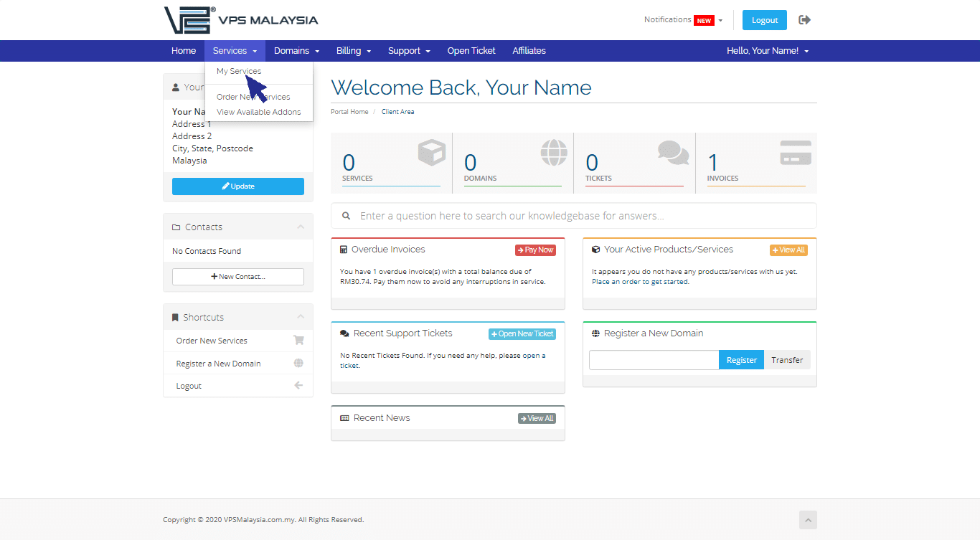The height and width of the screenshot is (540, 980).
Task: Click the VPS Malaysia logo
Action: point(240,20)
